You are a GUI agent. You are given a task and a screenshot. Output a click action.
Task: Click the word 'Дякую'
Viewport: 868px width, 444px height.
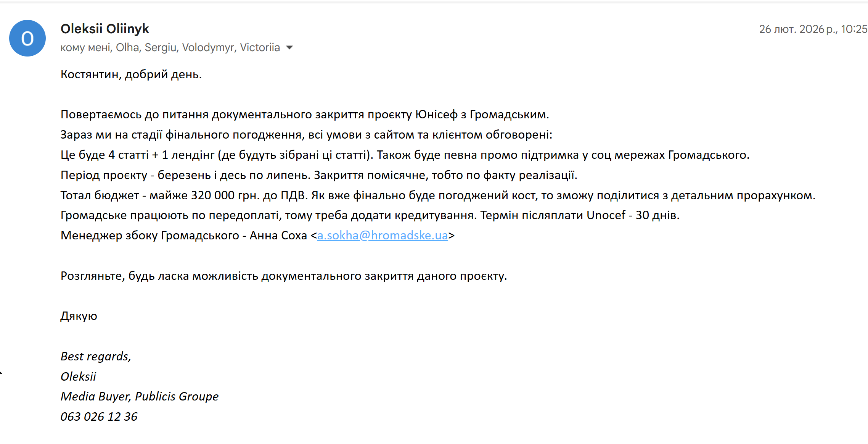[x=79, y=316]
